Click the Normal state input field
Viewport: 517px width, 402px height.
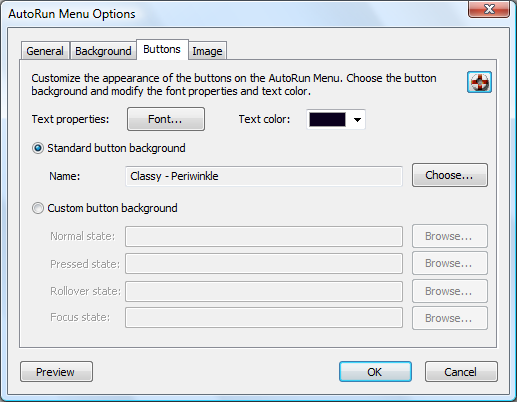point(264,237)
